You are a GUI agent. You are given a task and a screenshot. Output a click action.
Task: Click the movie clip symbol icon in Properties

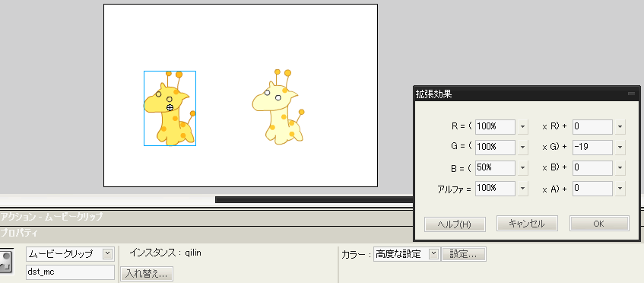[x=7, y=262]
